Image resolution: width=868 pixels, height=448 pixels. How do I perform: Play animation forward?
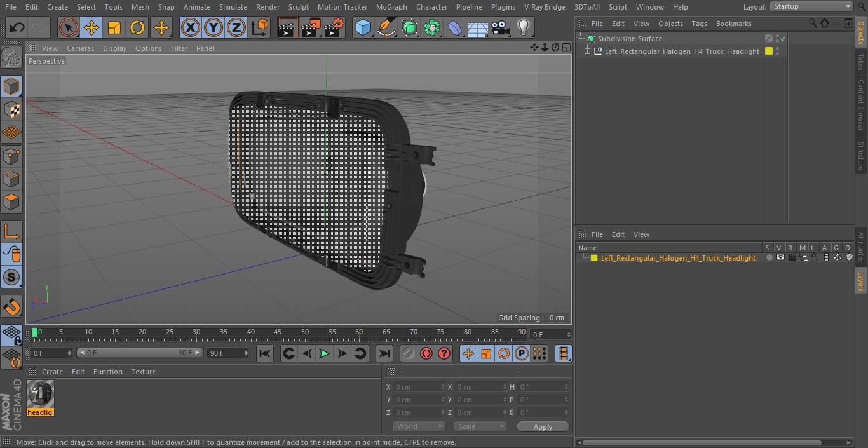point(324,353)
